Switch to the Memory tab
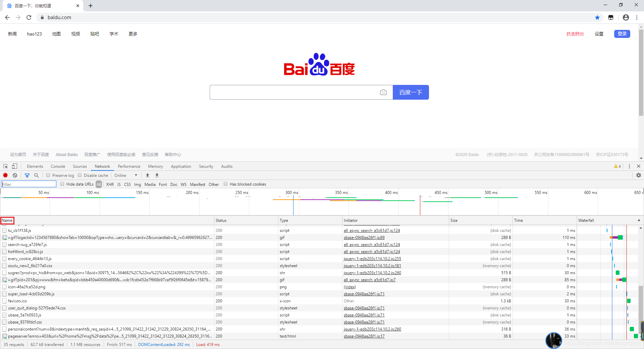This screenshot has width=644, height=349. 156,166
